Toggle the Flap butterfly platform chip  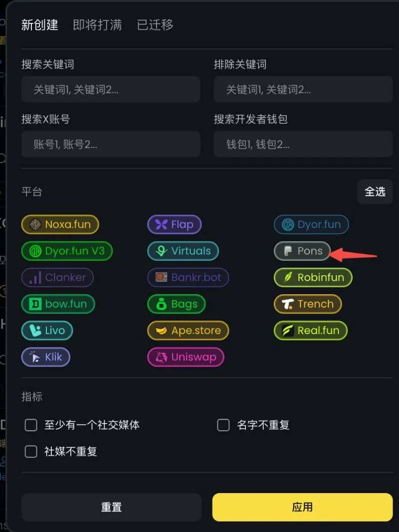point(175,224)
